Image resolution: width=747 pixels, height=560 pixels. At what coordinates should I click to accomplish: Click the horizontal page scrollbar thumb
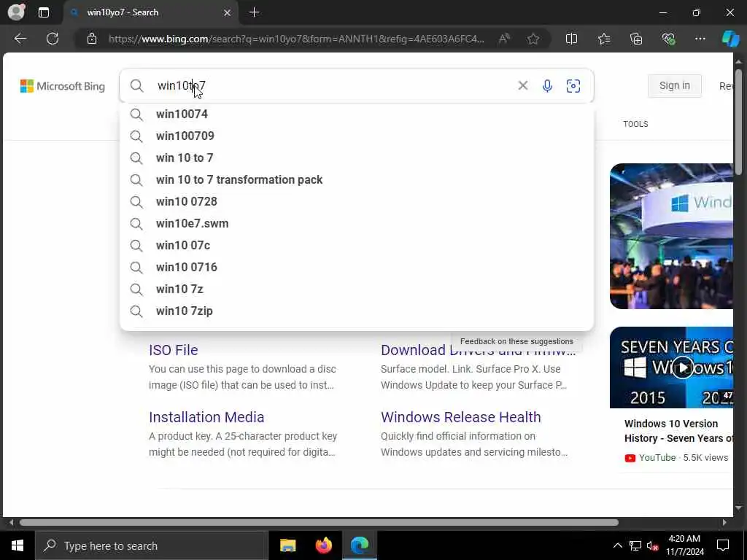319,522
